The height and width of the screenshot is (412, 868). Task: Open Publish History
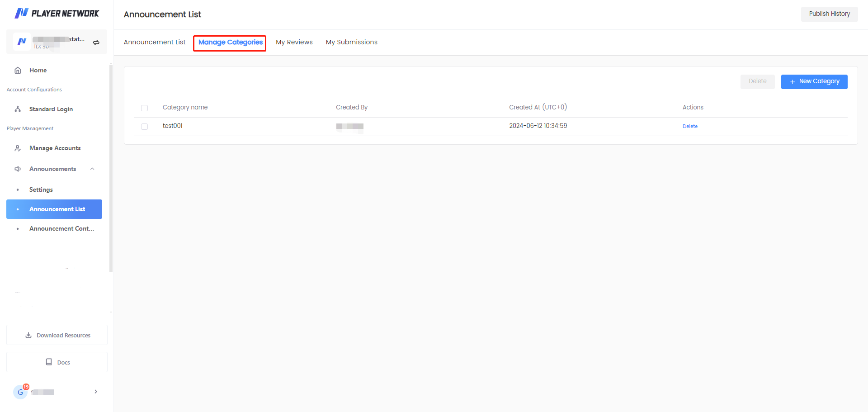829,14
